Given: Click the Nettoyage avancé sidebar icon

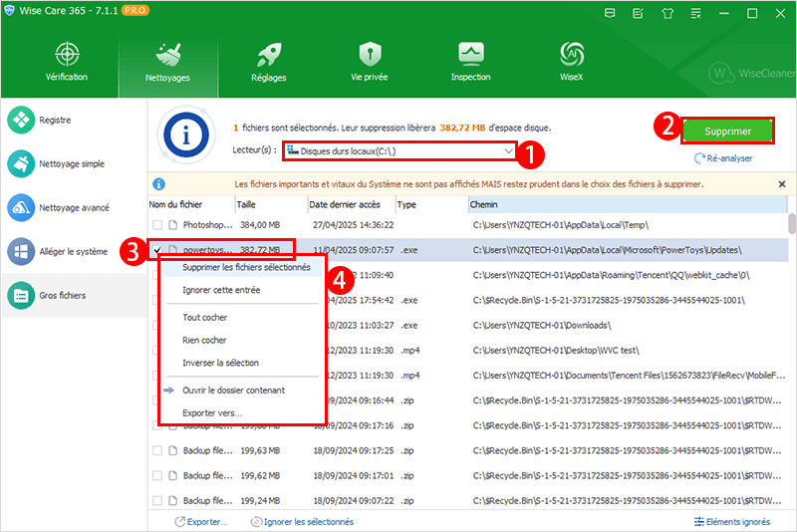Looking at the screenshot, I should (x=21, y=207).
